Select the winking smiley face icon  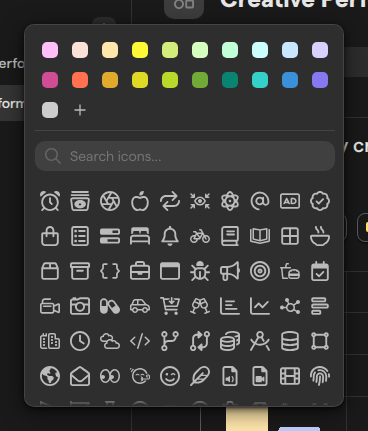point(170,376)
